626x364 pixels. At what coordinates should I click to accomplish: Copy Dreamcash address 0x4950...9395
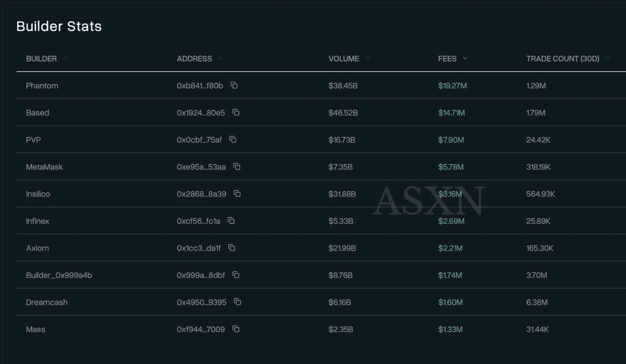pyautogui.click(x=238, y=302)
